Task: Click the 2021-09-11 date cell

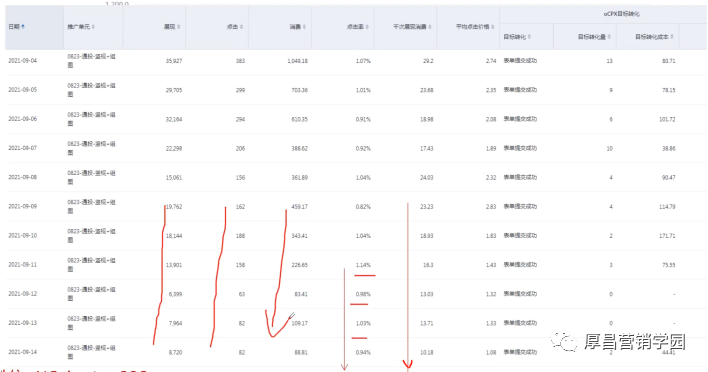Action: (x=23, y=265)
